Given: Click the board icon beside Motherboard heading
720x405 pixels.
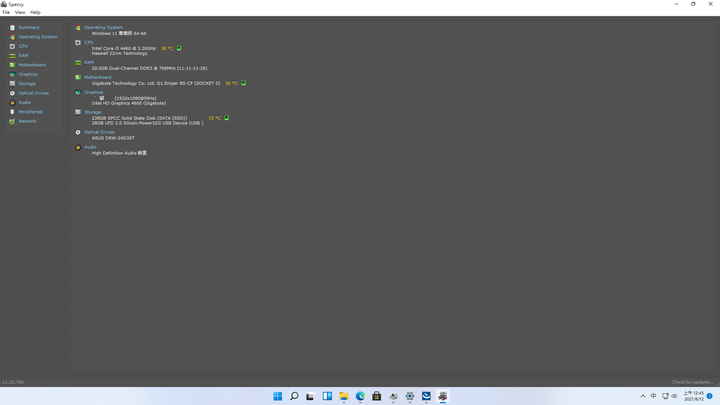Looking at the screenshot, I should click(x=78, y=77).
